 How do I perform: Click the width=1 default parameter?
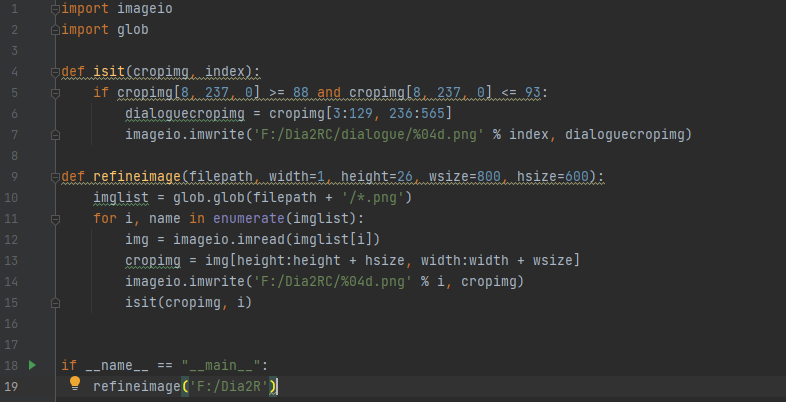[x=297, y=177]
